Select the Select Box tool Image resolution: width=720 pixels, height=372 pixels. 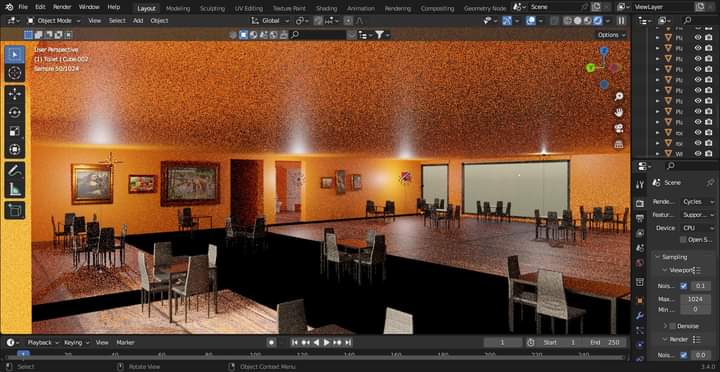tap(15, 55)
